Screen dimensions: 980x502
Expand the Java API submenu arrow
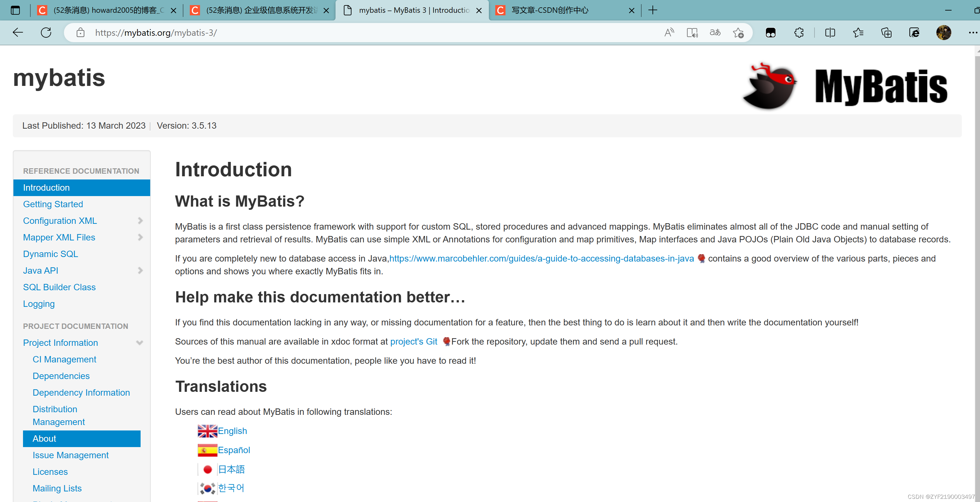tap(140, 270)
